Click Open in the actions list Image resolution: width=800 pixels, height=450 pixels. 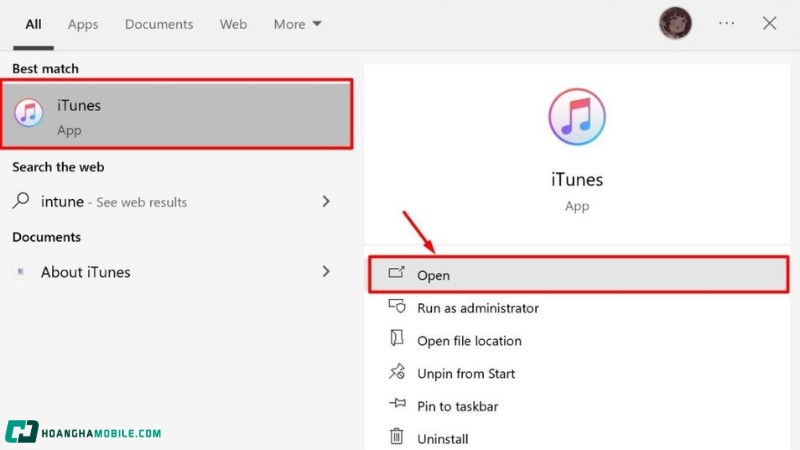pyautogui.click(x=579, y=275)
